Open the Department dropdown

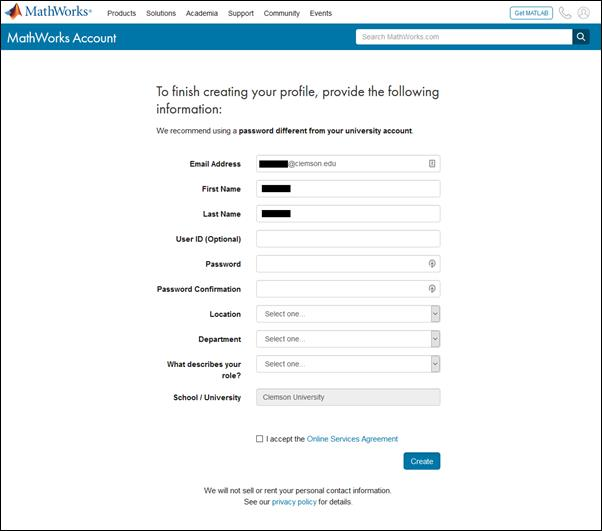coord(348,339)
